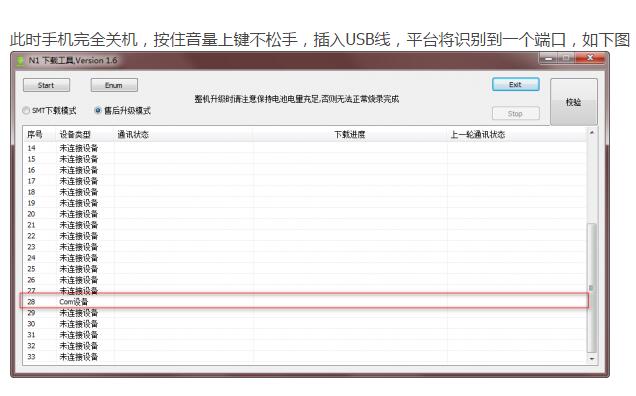Select 售后升级模式 radio option
The width and height of the screenshot is (636, 396).
point(122,110)
